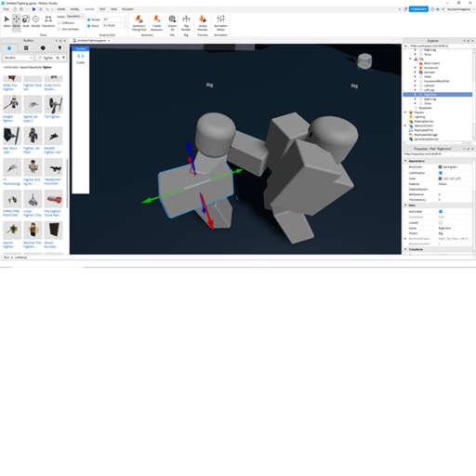The image size is (476, 476).
Task: Open the Accessory Fitting Tool
Action: click(x=139, y=23)
